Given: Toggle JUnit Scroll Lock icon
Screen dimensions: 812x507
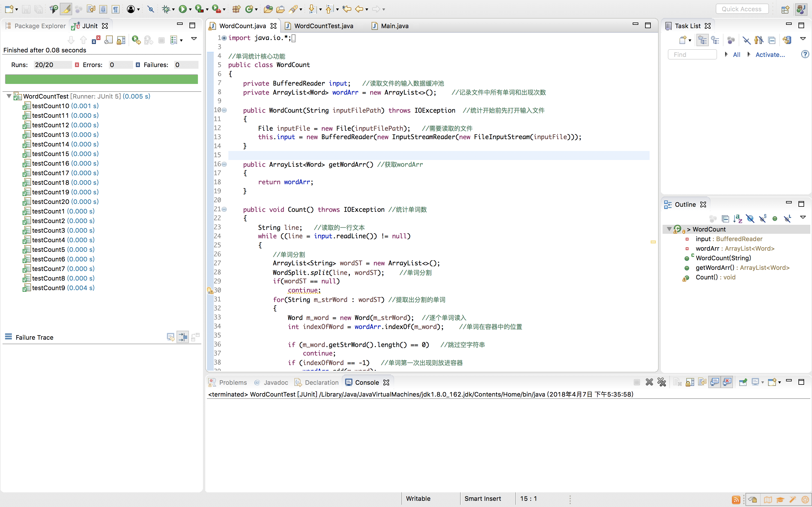Looking at the screenshot, I should click(121, 40).
